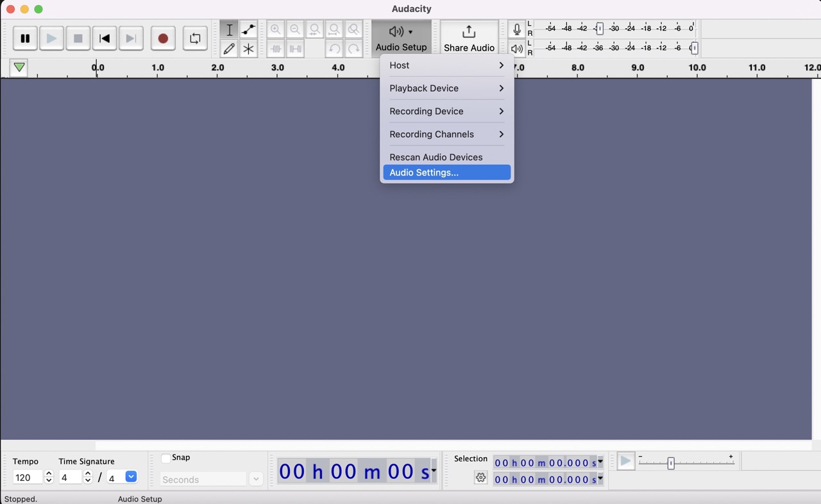
Task: Click the Pause transport button
Action: click(x=25, y=38)
